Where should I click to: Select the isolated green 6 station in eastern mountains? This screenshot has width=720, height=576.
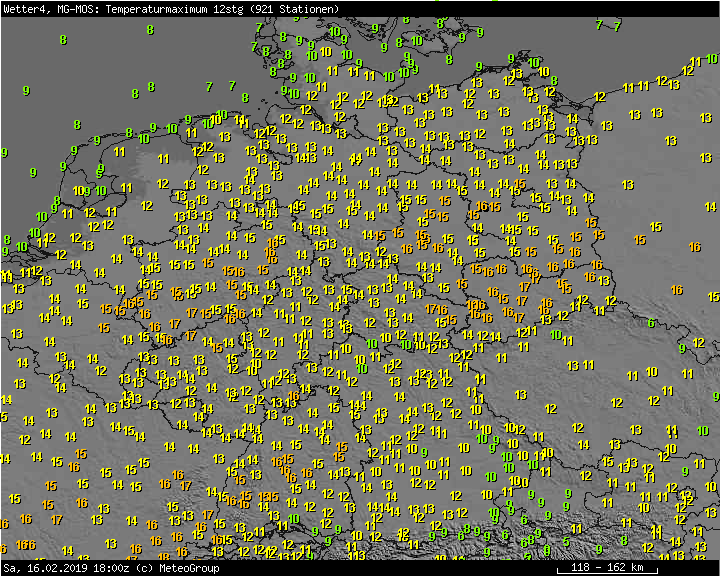651,323
